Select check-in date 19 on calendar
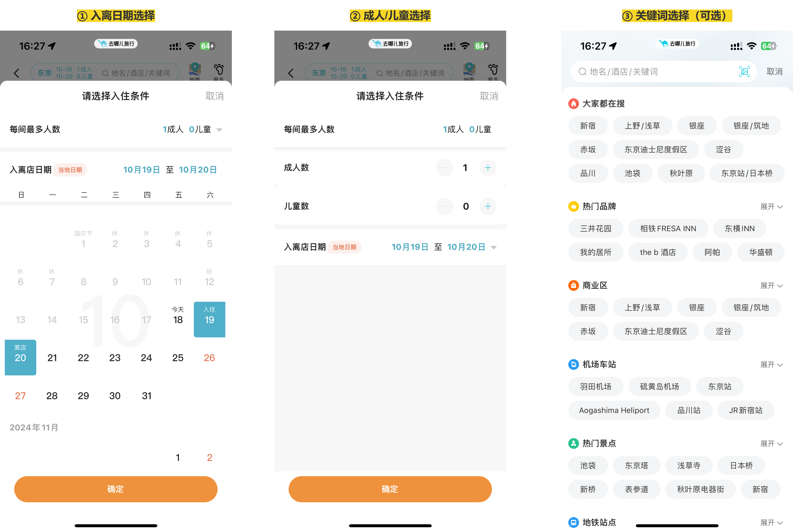The height and width of the screenshot is (532, 793). [209, 319]
